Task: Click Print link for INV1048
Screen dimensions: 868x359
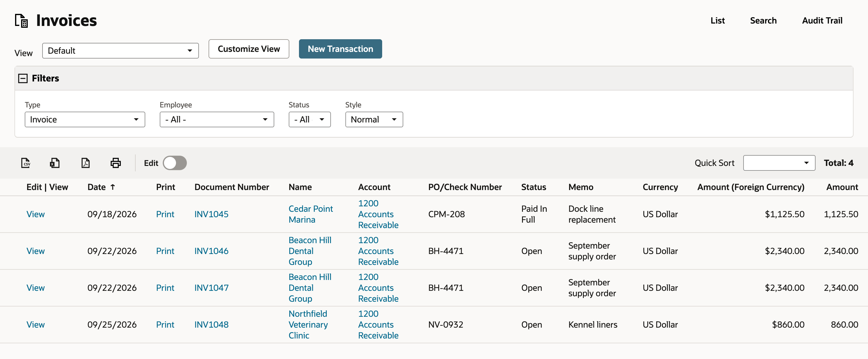Action: tap(165, 324)
